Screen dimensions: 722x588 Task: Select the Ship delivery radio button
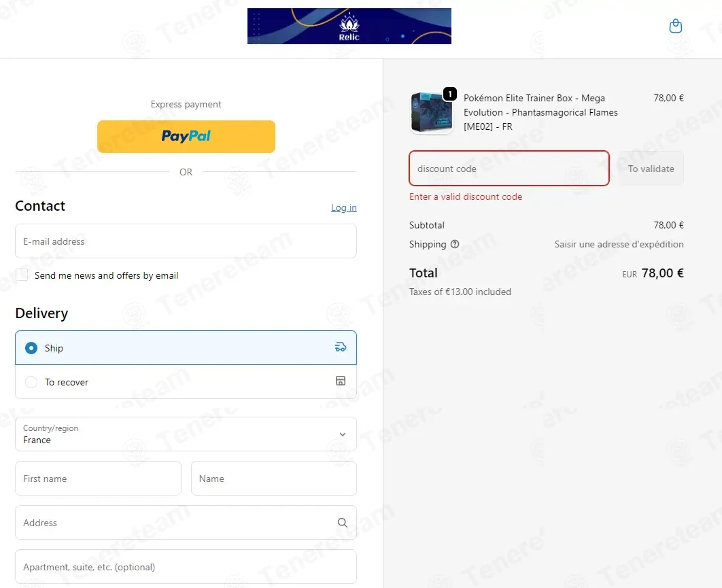31,347
